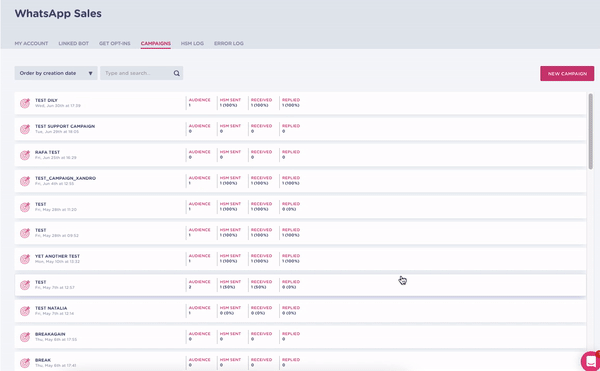Image resolution: width=600 pixels, height=371 pixels.
Task: Click the target icon of TEST dated May 28th 09:52
Action: [x=25, y=233]
